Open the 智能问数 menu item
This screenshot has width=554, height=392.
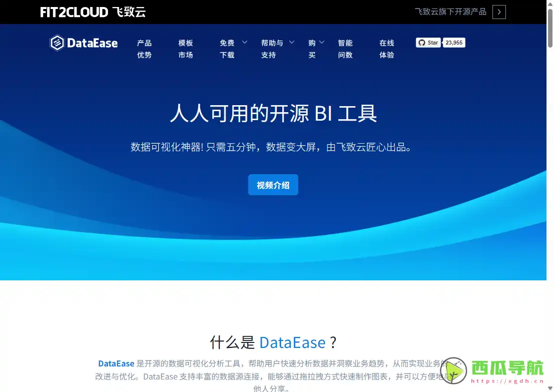345,49
